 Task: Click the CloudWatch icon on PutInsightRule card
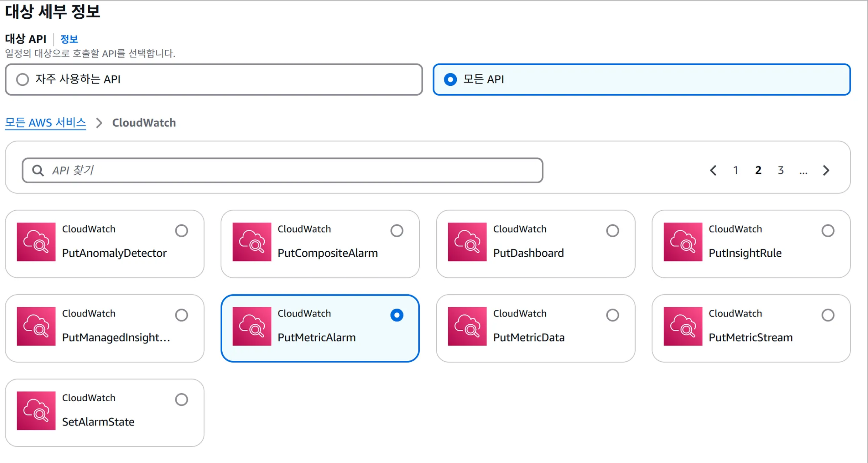click(683, 242)
